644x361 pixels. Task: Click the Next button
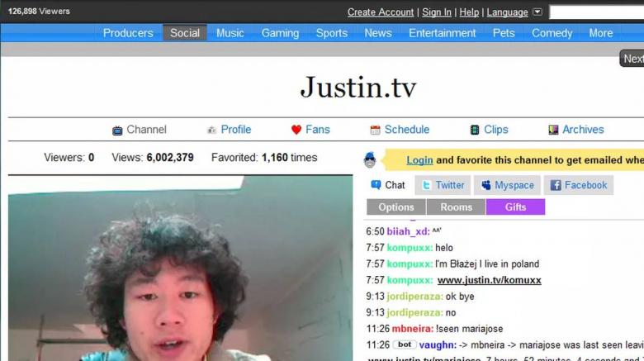click(632, 59)
